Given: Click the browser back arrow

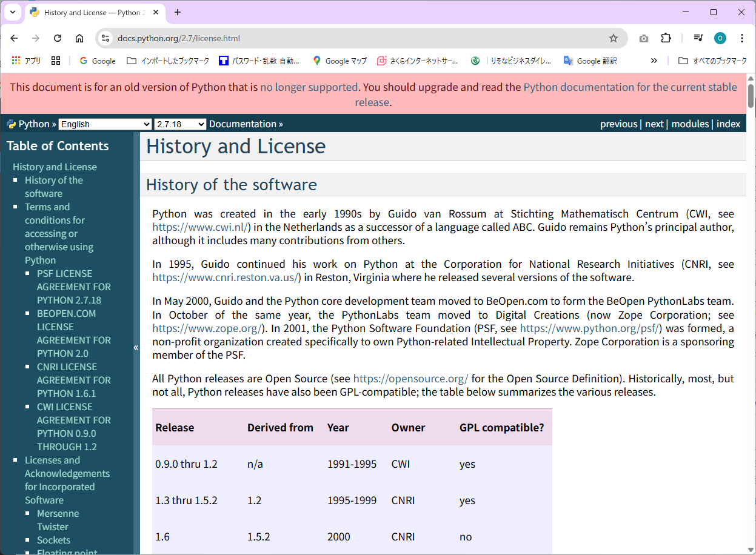Looking at the screenshot, I should click(15, 38).
